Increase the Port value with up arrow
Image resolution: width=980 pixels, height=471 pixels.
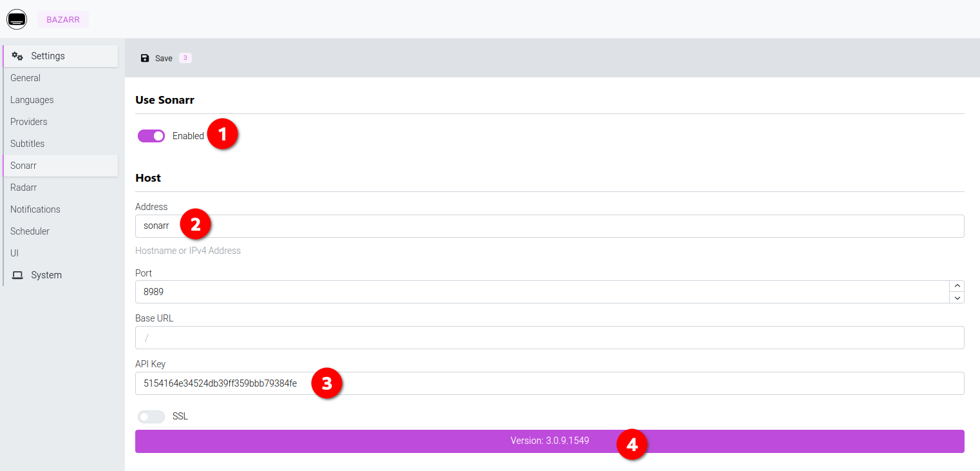pyautogui.click(x=957, y=286)
